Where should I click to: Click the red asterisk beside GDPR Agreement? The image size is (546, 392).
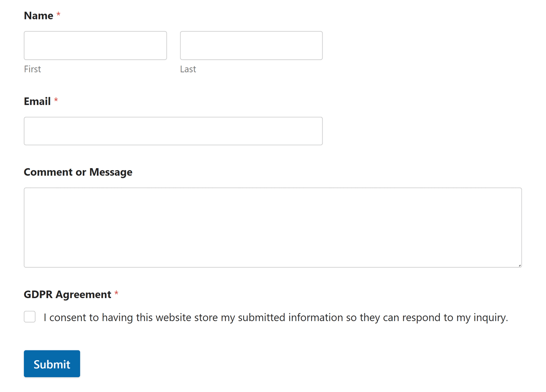point(116,294)
